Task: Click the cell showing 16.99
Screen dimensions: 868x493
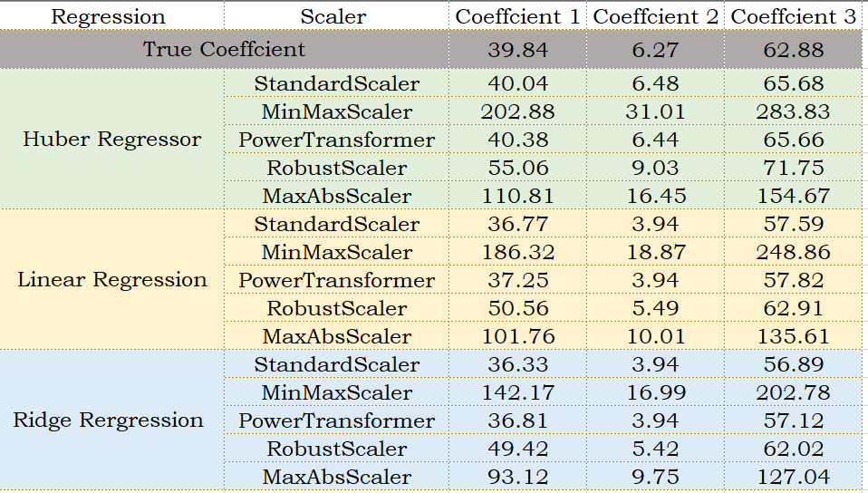Action: 657,393
